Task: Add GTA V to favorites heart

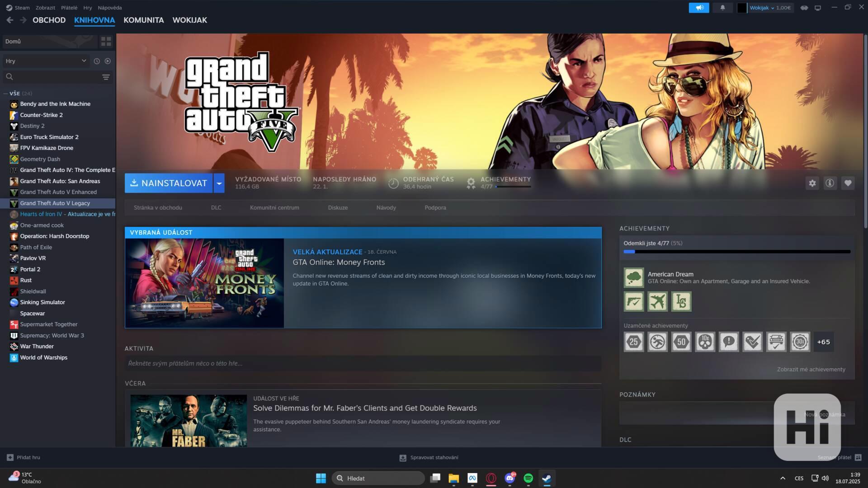Action: click(848, 183)
